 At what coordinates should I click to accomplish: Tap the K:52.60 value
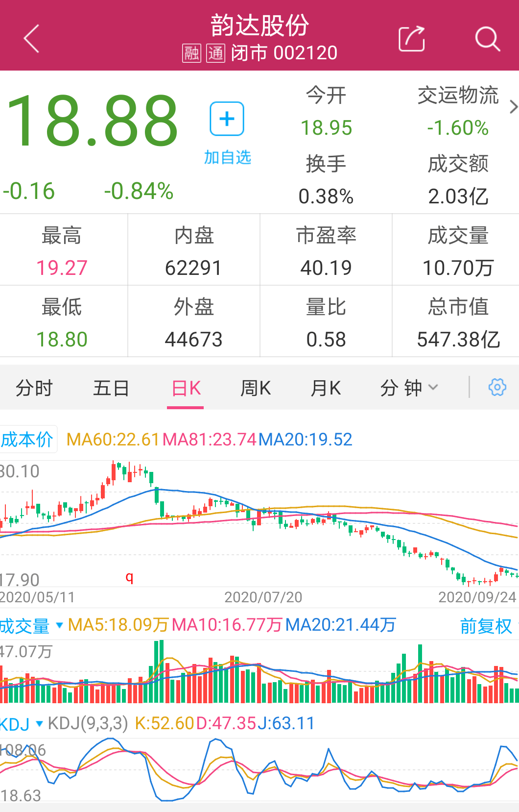click(x=165, y=723)
